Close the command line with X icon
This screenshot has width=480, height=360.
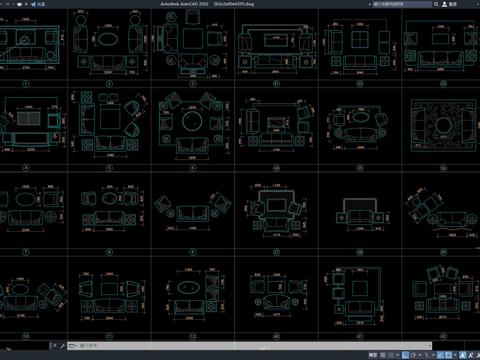(55, 346)
